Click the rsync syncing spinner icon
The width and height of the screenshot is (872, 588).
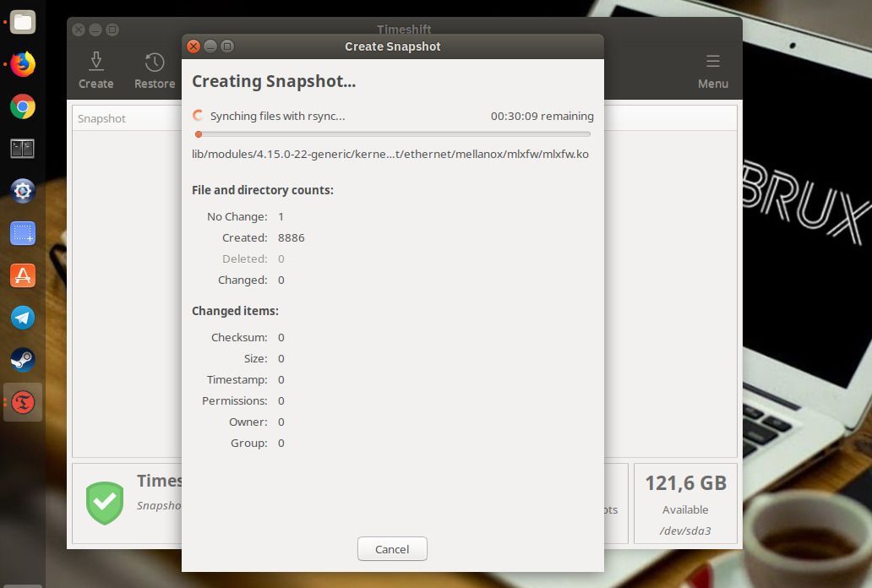click(x=199, y=115)
